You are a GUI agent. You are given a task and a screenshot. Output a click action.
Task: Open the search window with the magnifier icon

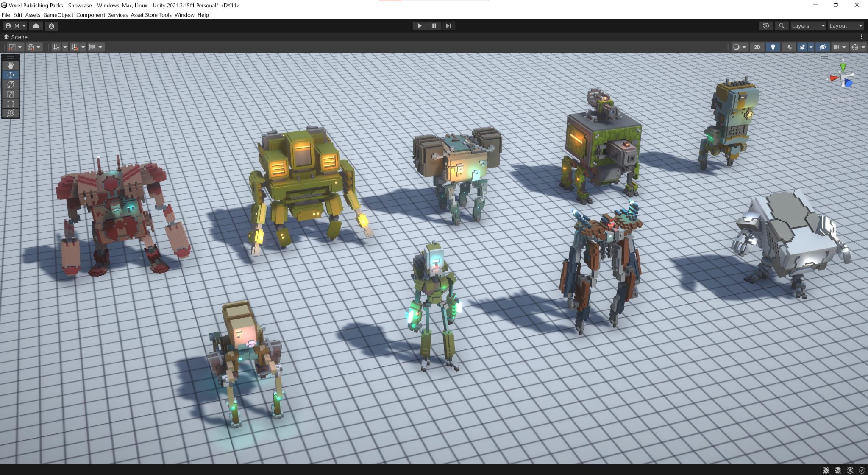pos(782,26)
